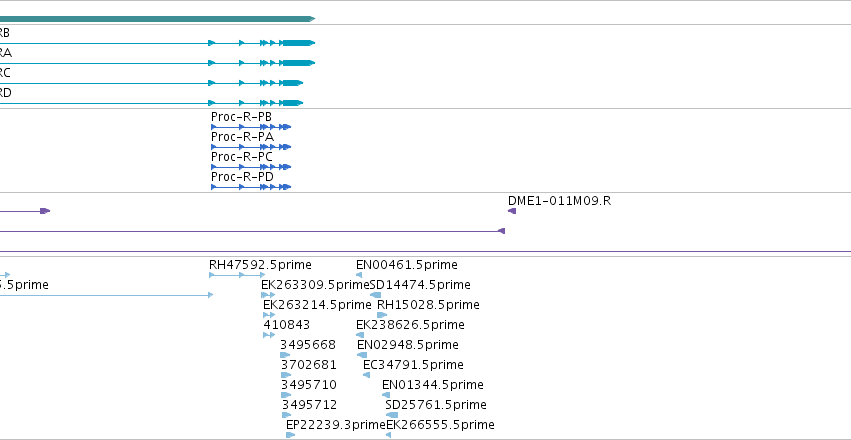This screenshot has height=440, width=851.
Task: Select the EK263214.5prime EST label
Action: click(317, 305)
